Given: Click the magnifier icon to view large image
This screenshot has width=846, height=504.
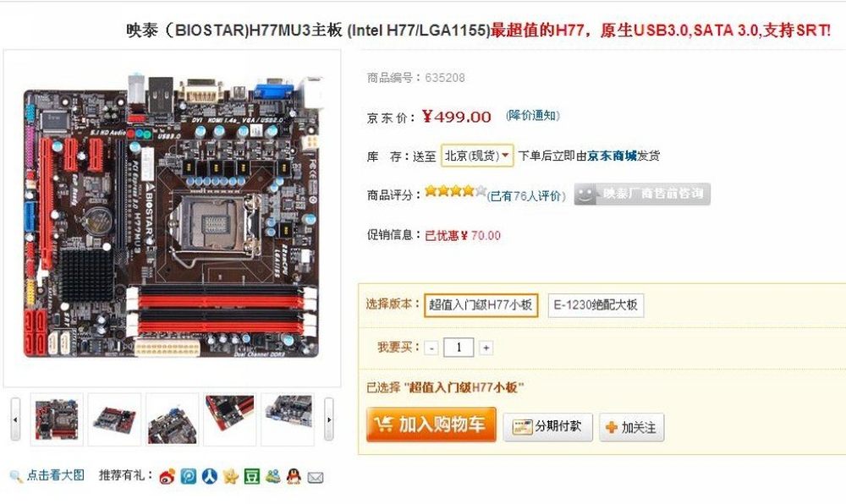Looking at the screenshot, I should [15, 476].
